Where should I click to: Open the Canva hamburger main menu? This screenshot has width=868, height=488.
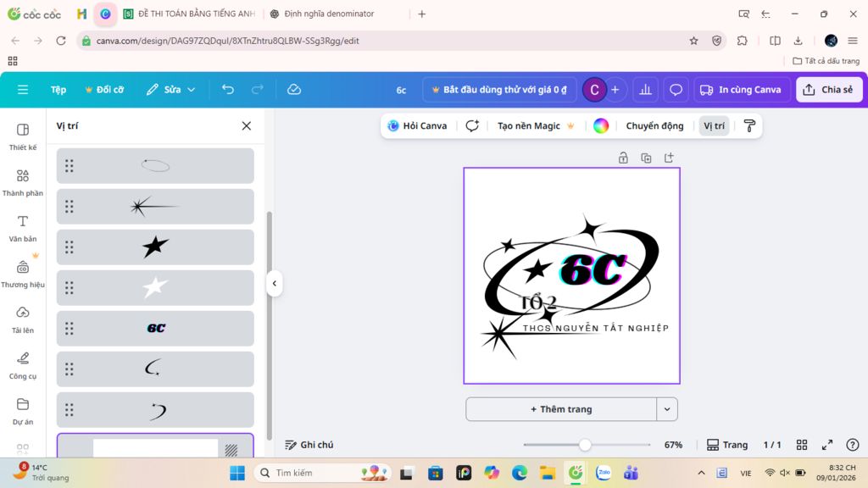click(x=23, y=90)
